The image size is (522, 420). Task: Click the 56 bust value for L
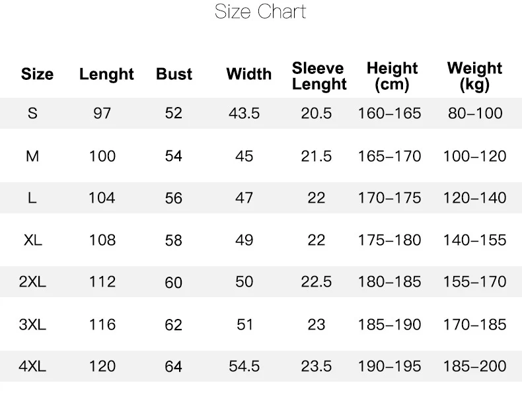coord(173,198)
